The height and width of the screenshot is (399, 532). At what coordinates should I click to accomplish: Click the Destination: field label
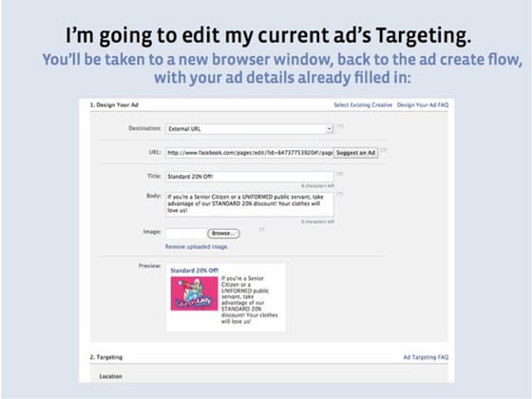click(144, 128)
